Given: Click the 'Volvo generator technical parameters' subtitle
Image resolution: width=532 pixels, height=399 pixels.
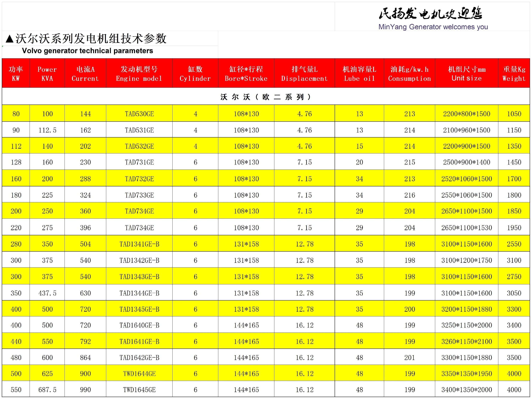Looking at the screenshot, I should (x=87, y=51).
